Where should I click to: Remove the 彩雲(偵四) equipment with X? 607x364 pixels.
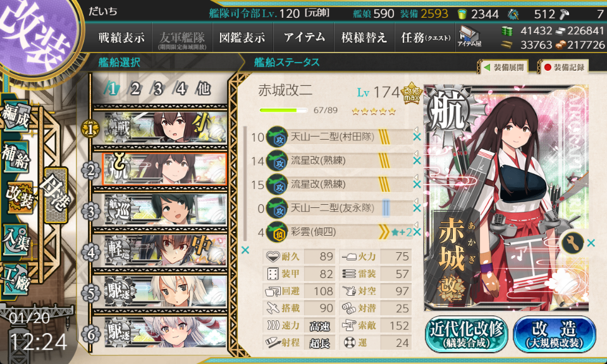(x=417, y=232)
